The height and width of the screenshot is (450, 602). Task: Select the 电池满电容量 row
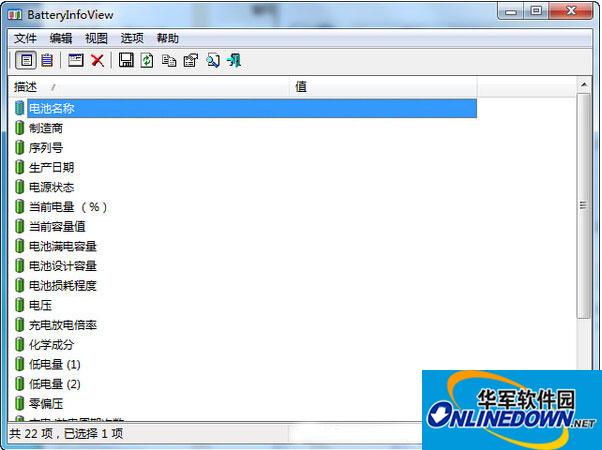[246, 246]
